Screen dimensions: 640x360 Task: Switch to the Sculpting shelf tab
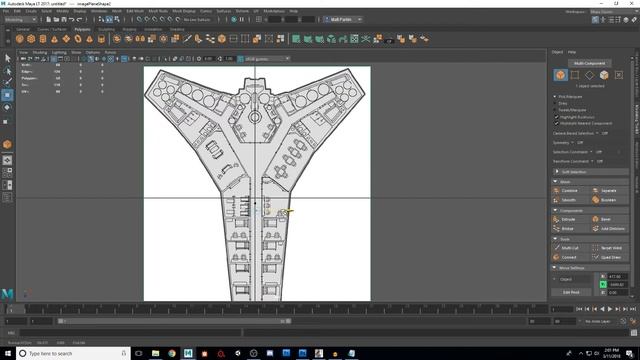coord(106,29)
